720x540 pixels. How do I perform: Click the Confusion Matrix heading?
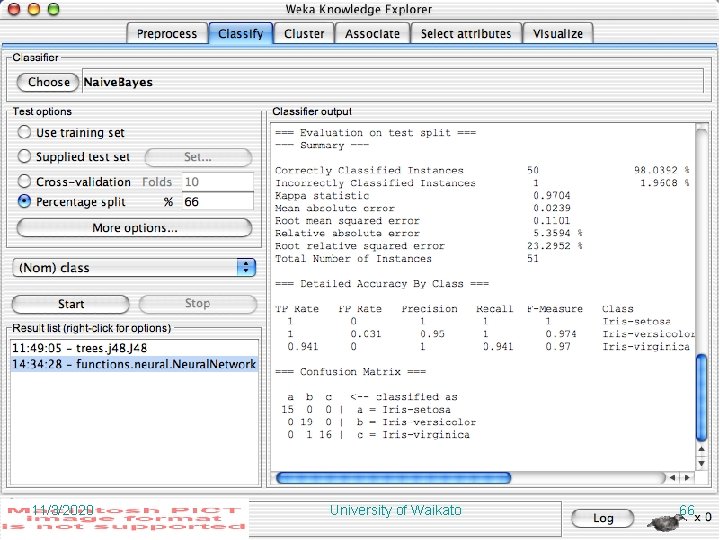pyautogui.click(x=350, y=371)
